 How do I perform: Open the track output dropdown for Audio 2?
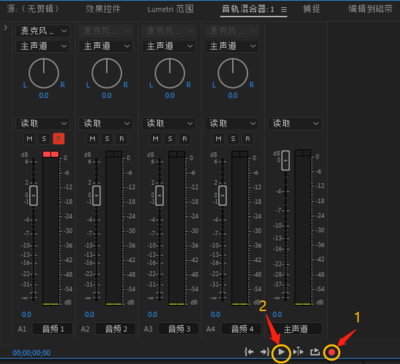point(106,46)
